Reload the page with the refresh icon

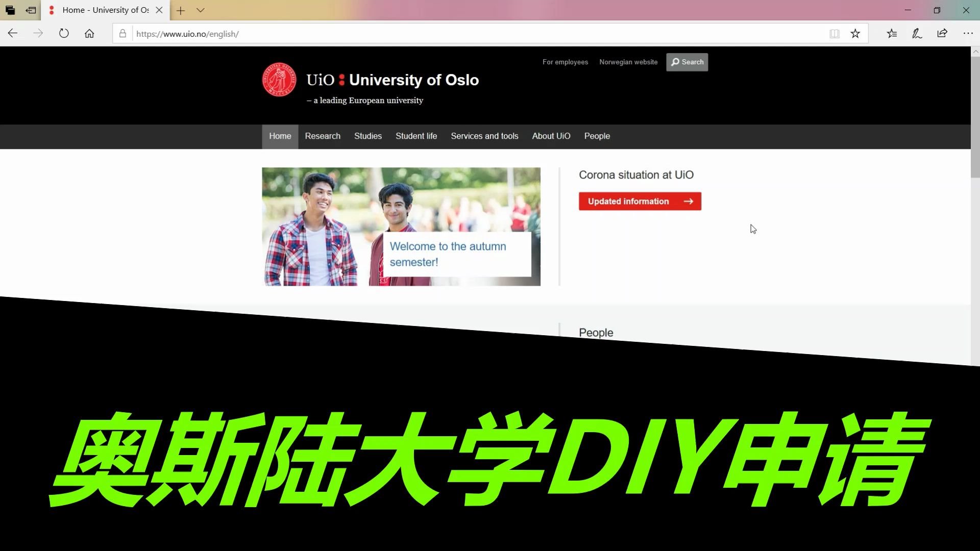point(64,34)
